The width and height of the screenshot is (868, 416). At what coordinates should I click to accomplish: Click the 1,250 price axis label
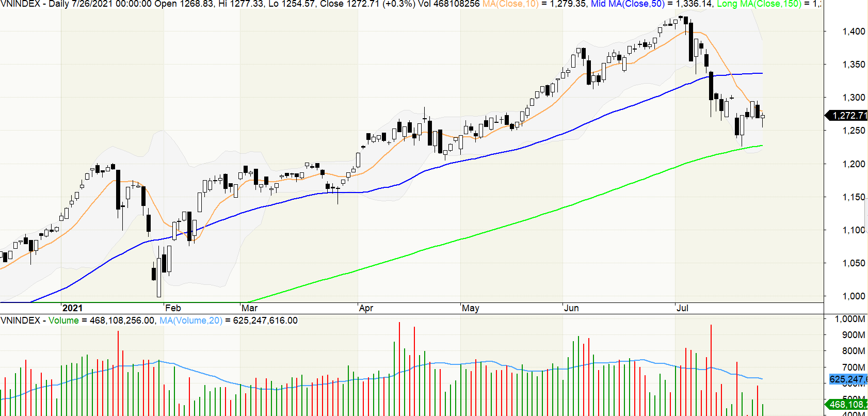854,131
